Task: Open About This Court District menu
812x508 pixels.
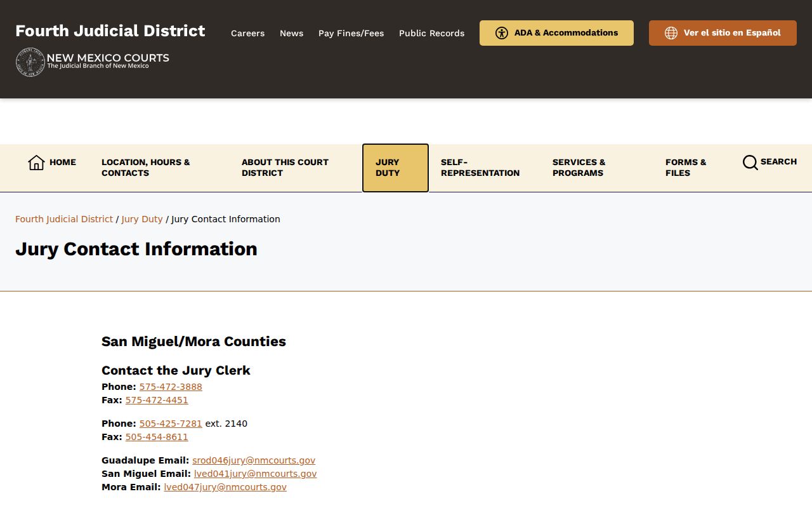Action: click(285, 168)
